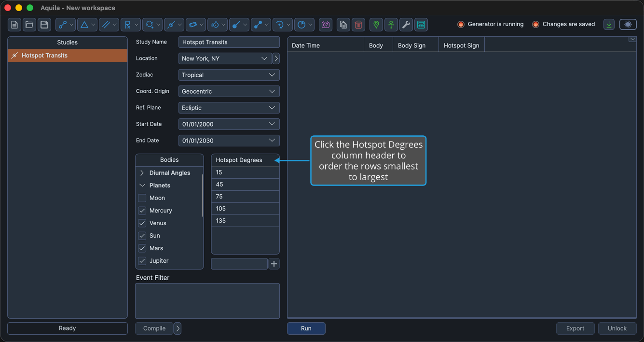The height and width of the screenshot is (342, 644).
Task: Open the Start Date picker
Action: point(229,124)
